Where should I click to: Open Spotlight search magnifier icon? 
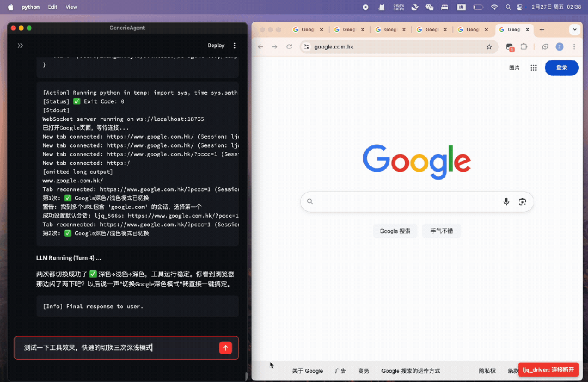507,7
